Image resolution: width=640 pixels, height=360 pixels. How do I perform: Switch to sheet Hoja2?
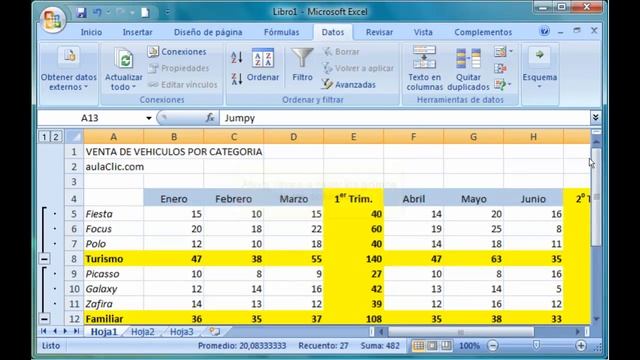pyautogui.click(x=142, y=331)
